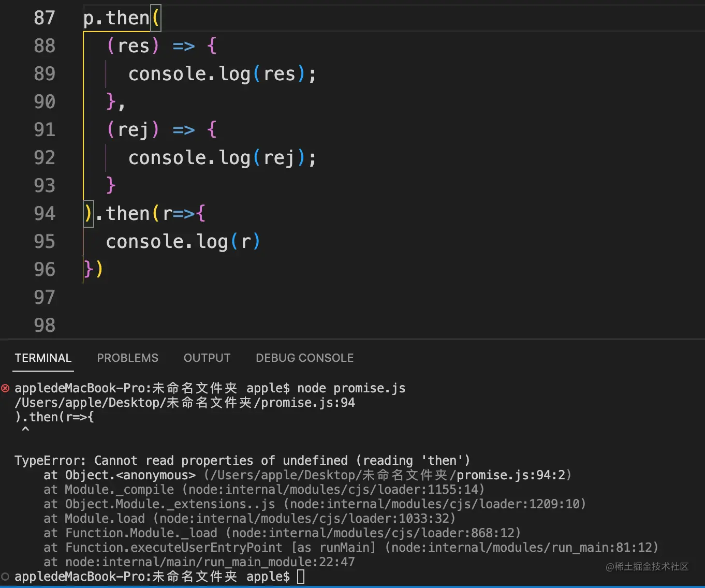Image resolution: width=705 pixels, height=588 pixels.
Task: Click the 'executeUserEntryPoint' stack trace line
Action: click(351, 548)
